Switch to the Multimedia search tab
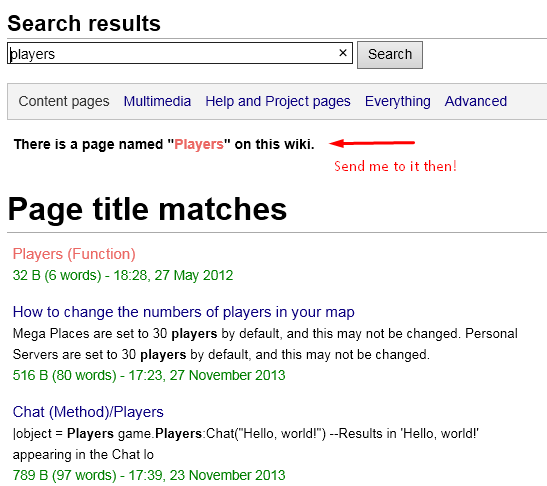The image size is (547, 486). [x=157, y=102]
